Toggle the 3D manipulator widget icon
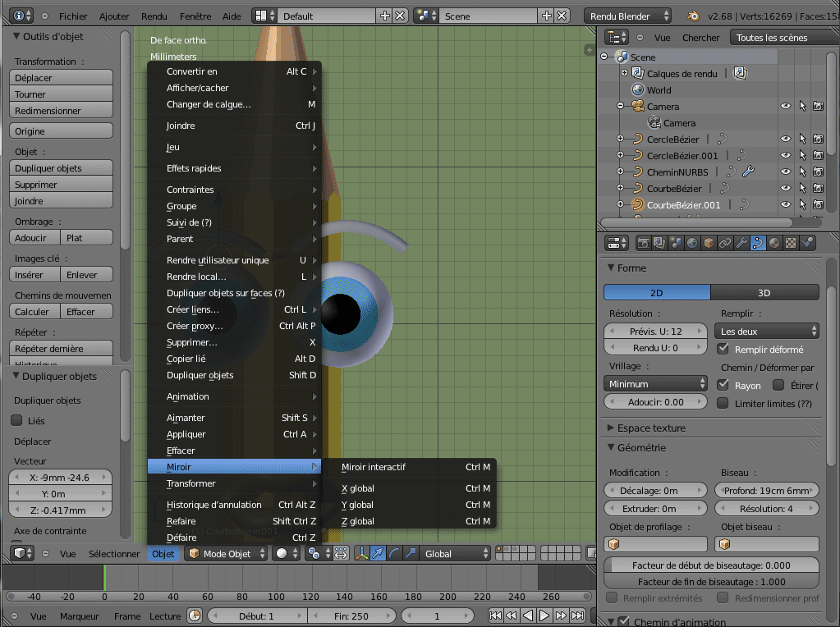Screen dimensions: 840x627 (x=361, y=553)
